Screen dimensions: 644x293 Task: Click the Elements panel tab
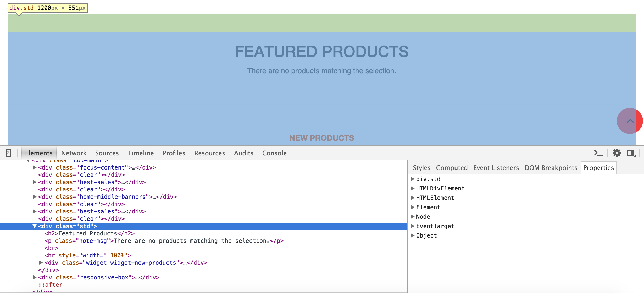pyautogui.click(x=38, y=153)
